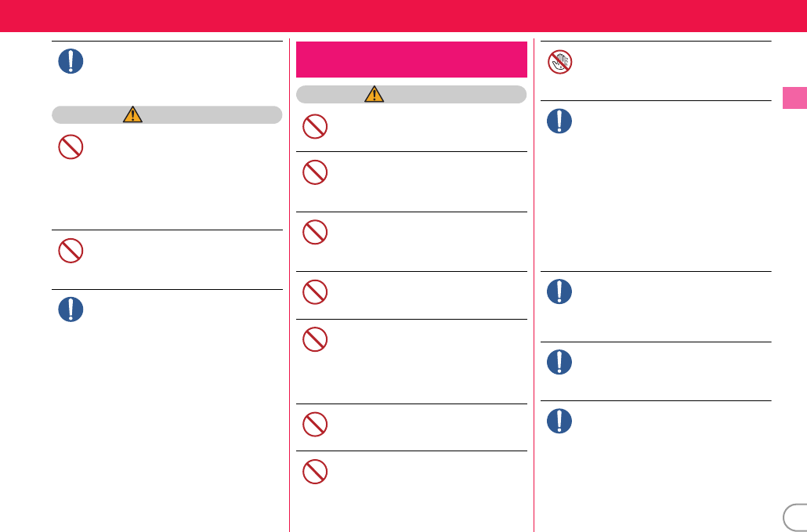Viewport: 807px width, 532px height.
Task: Click prohibition icon just above lower-left blue exclamation
Action: pyautogui.click(x=71, y=251)
